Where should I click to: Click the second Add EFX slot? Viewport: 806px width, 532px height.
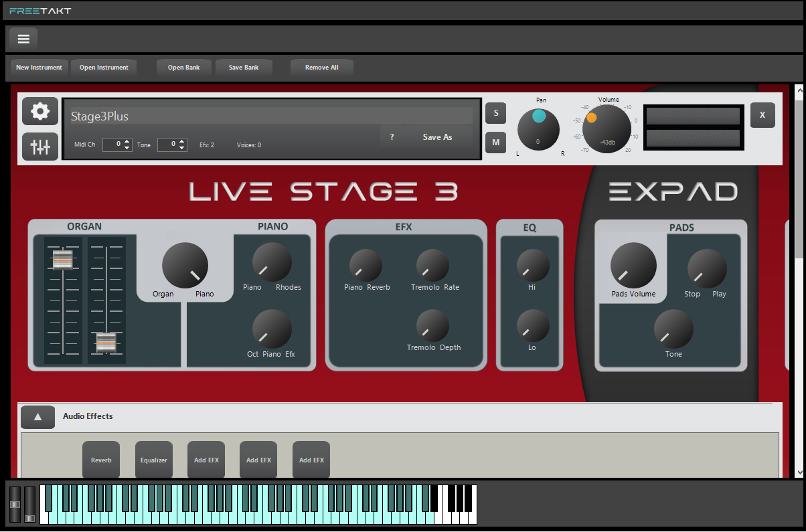click(258, 460)
